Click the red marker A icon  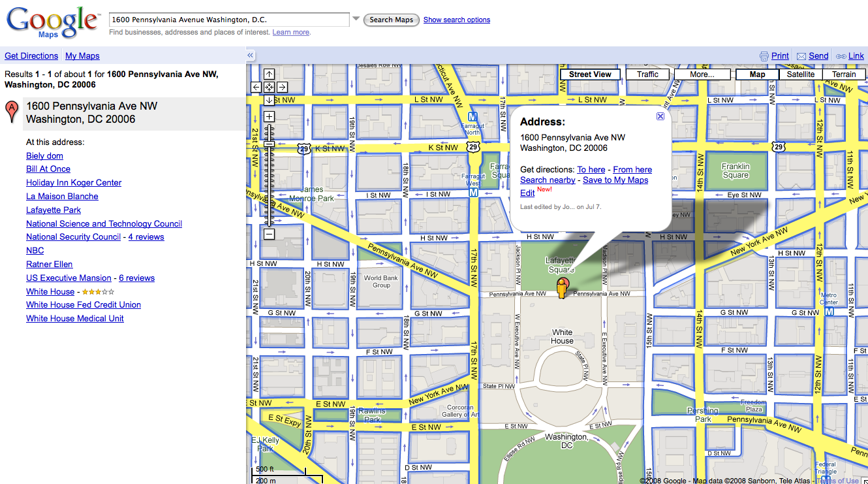(11, 112)
